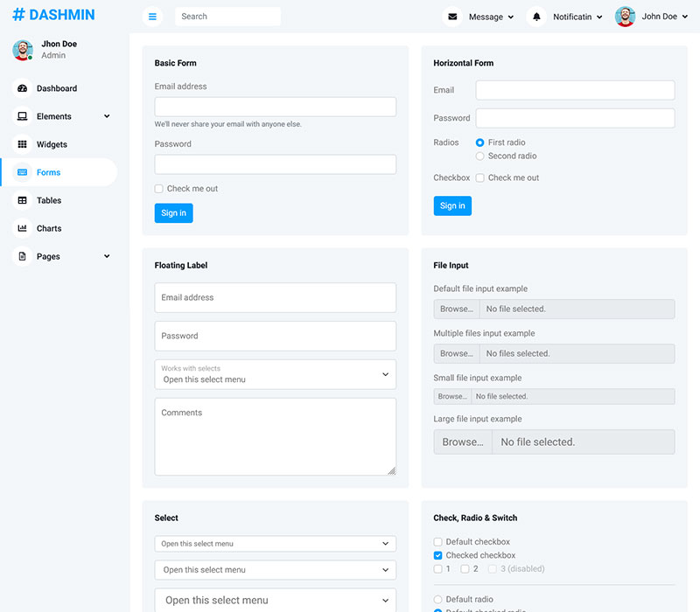Click the envelope Message icon
The height and width of the screenshot is (612, 700).
pos(452,17)
